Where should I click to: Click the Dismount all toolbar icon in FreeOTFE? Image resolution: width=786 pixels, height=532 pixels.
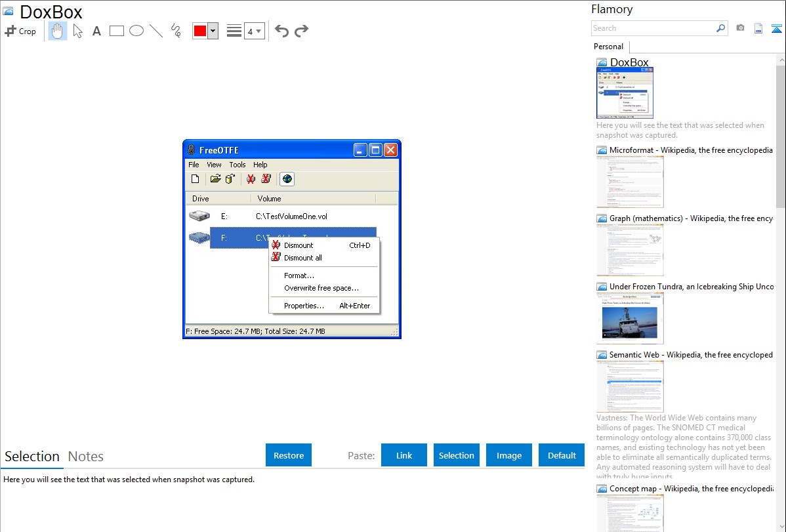(266, 179)
